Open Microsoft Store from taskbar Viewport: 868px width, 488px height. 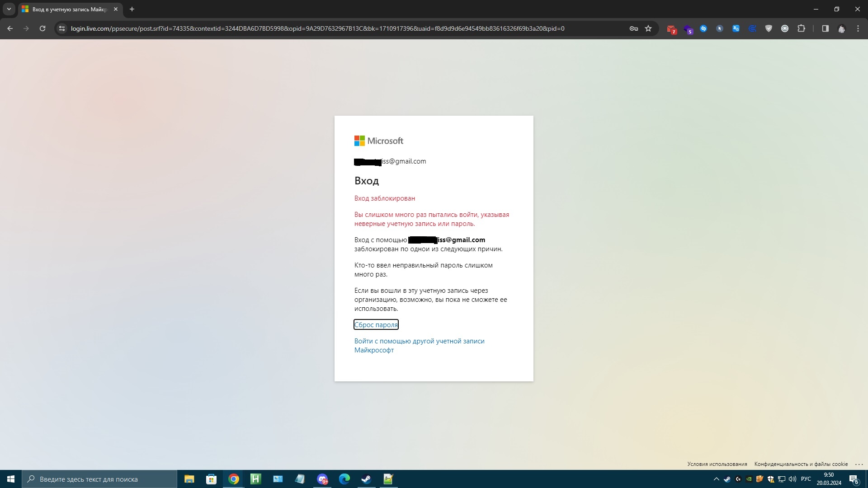click(211, 479)
